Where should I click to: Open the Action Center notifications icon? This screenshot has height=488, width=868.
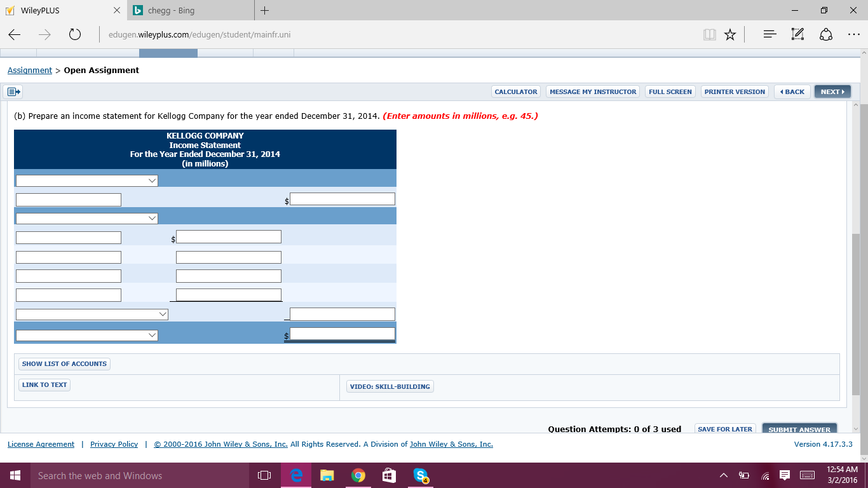pos(784,475)
